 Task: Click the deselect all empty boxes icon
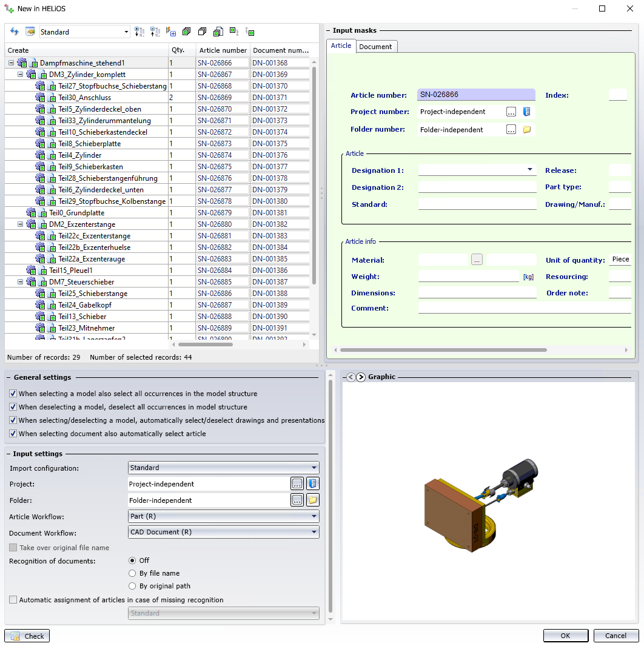point(202,32)
